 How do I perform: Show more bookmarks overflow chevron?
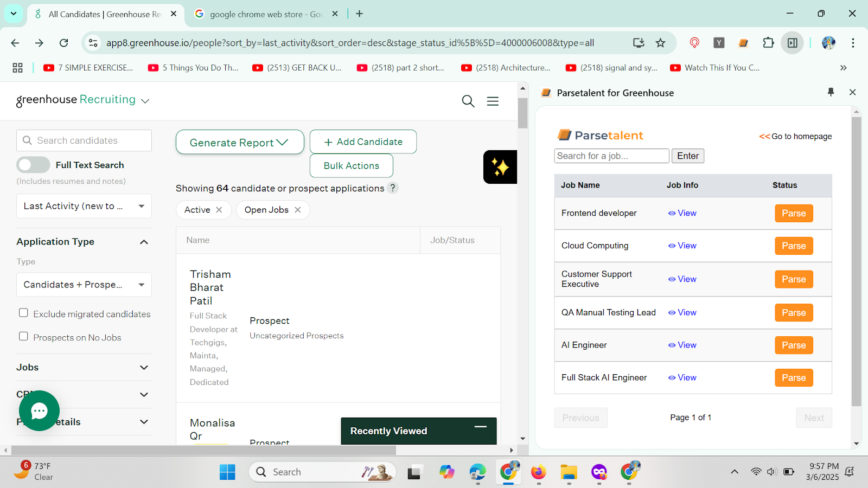[843, 68]
